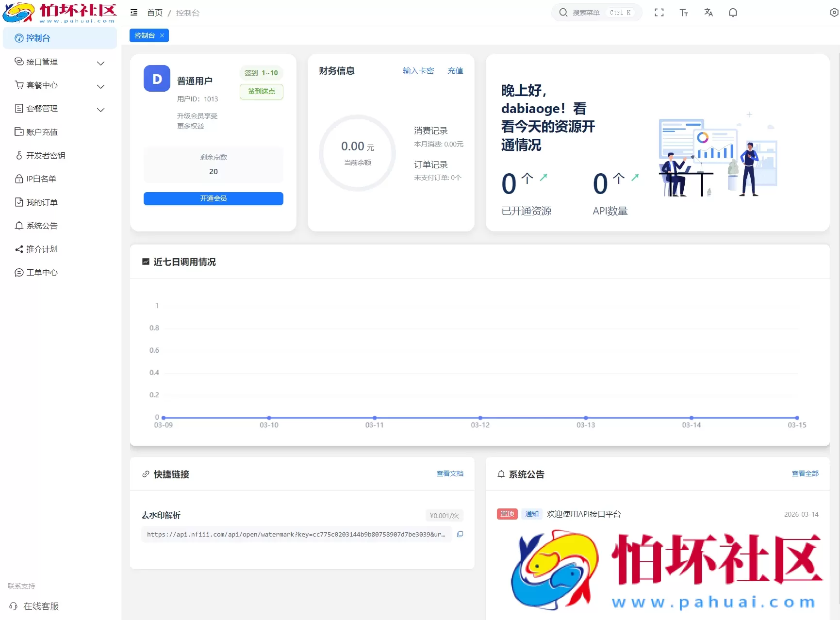Click 签到送点 green badge
The height and width of the screenshot is (620, 840).
(261, 92)
